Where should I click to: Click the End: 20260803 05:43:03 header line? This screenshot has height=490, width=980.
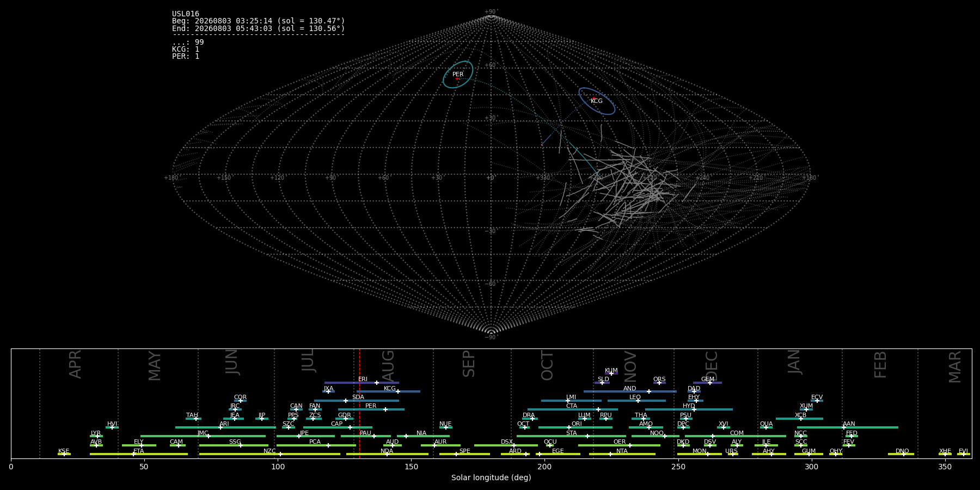259,28
